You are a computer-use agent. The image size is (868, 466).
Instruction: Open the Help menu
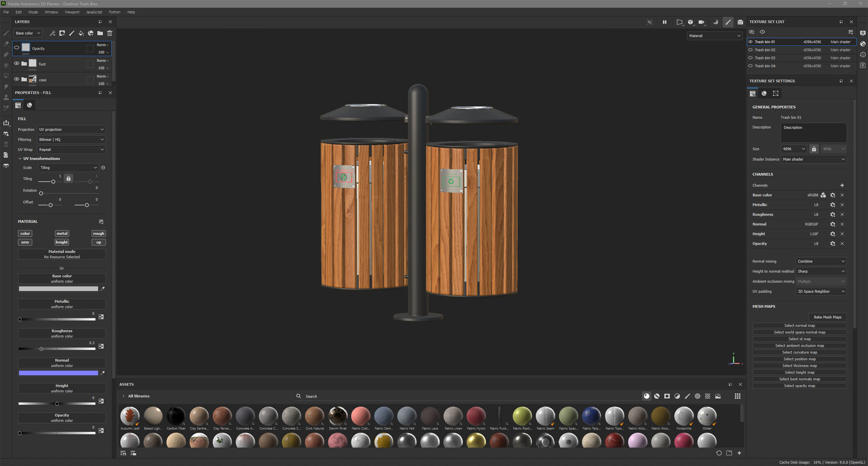[131, 12]
